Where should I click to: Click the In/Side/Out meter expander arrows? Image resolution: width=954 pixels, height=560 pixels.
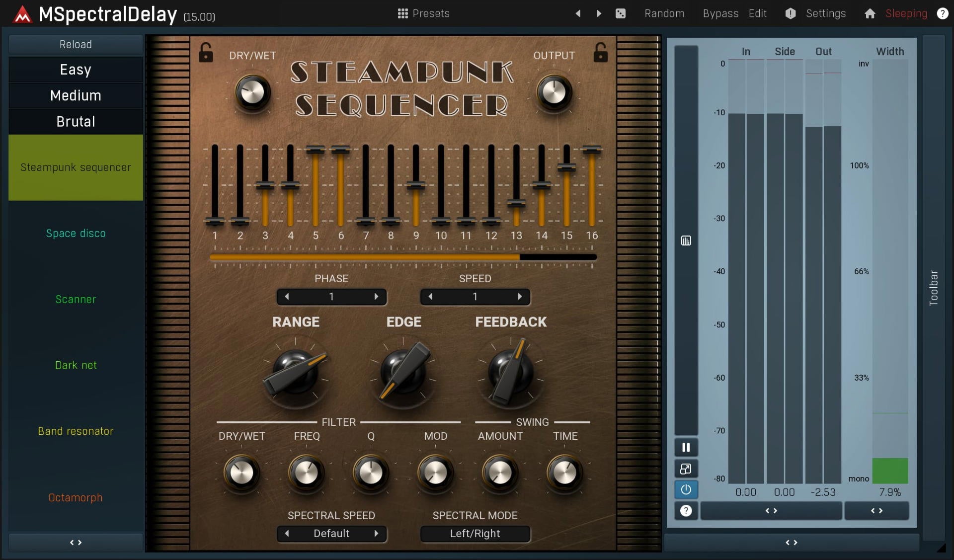pyautogui.click(x=771, y=511)
